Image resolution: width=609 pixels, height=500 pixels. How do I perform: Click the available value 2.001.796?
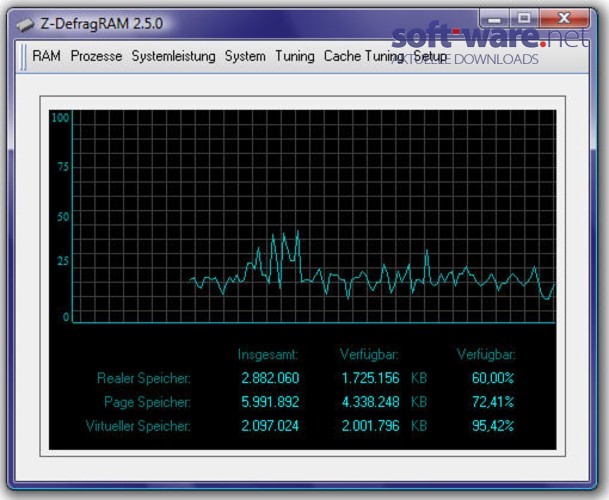(371, 426)
